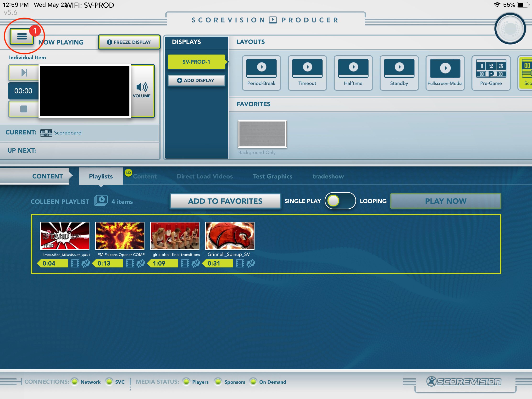The width and height of the screenshot is (532, 399).
Task: Click the film strip icon for PM-Falcons clip
Action: (130, 264)
